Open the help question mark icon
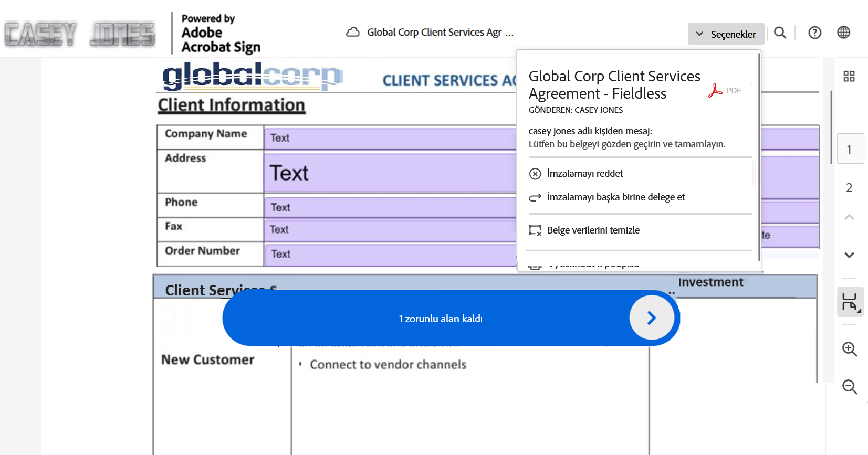Image resolution: width=868 pixels, height=455 pixels. pos(814,33)
